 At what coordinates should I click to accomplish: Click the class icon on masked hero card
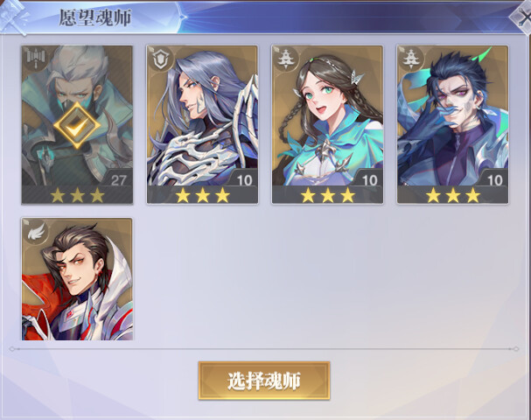point(35,59)
